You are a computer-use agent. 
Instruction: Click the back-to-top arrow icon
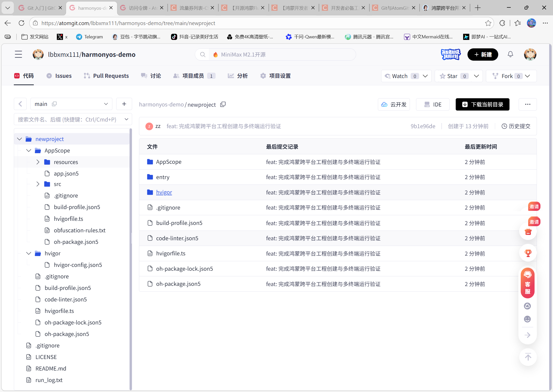pyautogui.click(x=528, y=357)
